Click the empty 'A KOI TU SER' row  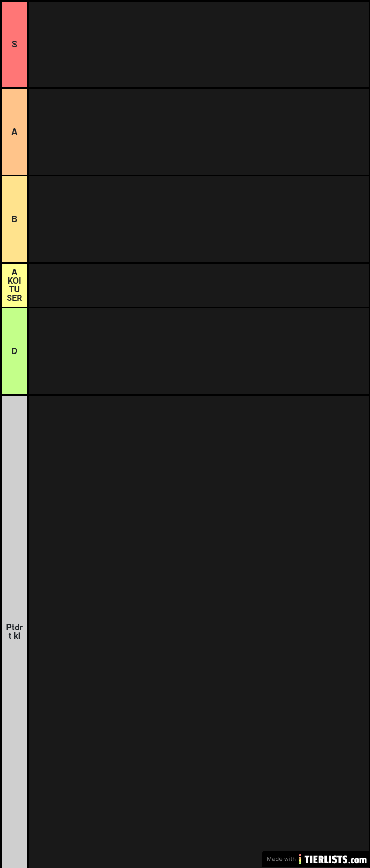[x=198, y=285]
